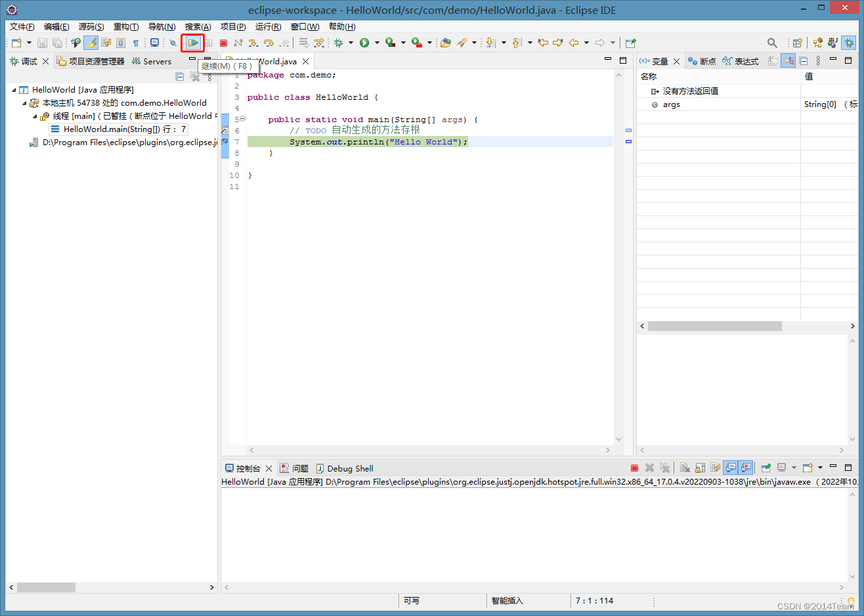This screenshot has height=616, width=864.
Task: Collapse the HelloWorld Java application tree node
Action: (x=14, y=90)
